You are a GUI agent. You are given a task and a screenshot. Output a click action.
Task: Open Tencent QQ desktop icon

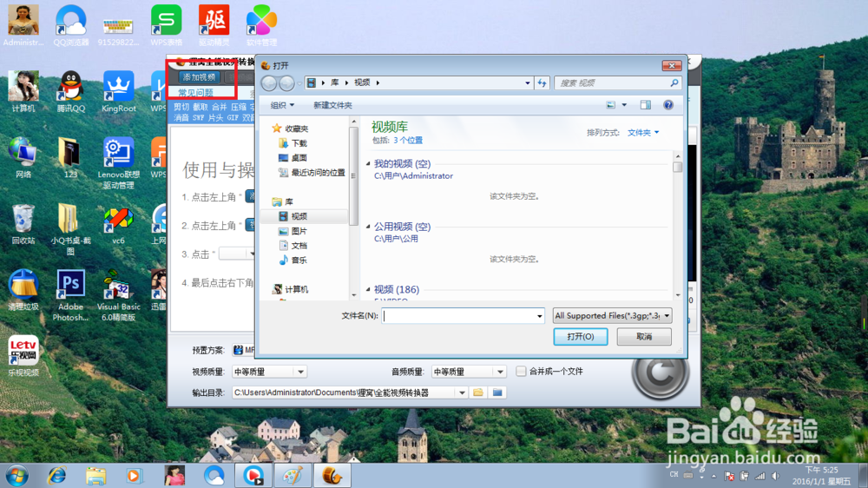71,92
